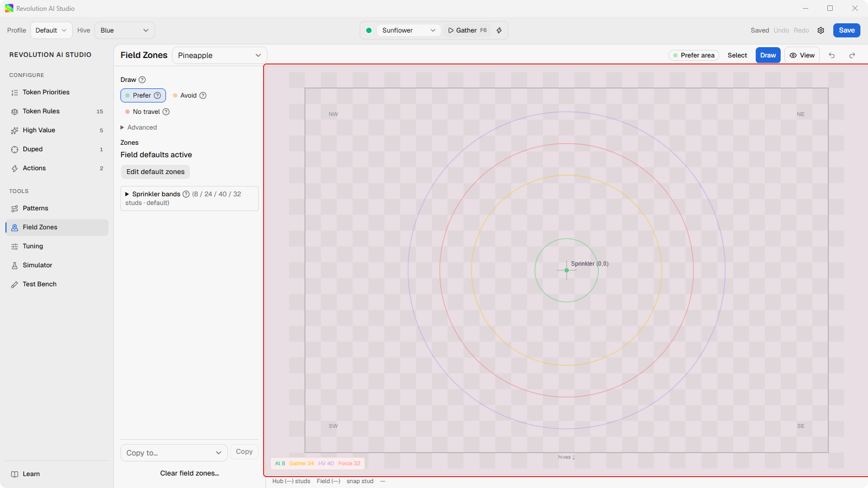Click the blue Save button
This screenshot has height=488, width=868.
(x=847, y=30)
